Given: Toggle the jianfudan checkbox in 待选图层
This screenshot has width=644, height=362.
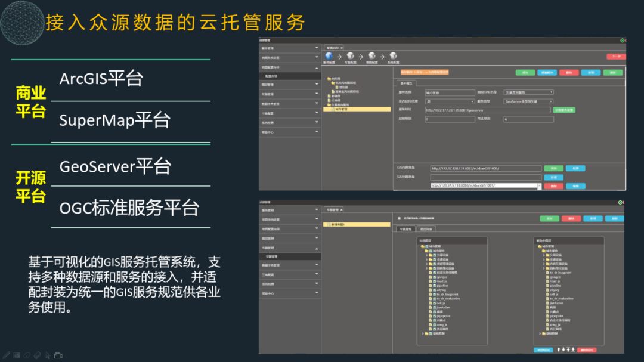Looking at the screenshot, I should click(435, 307).
